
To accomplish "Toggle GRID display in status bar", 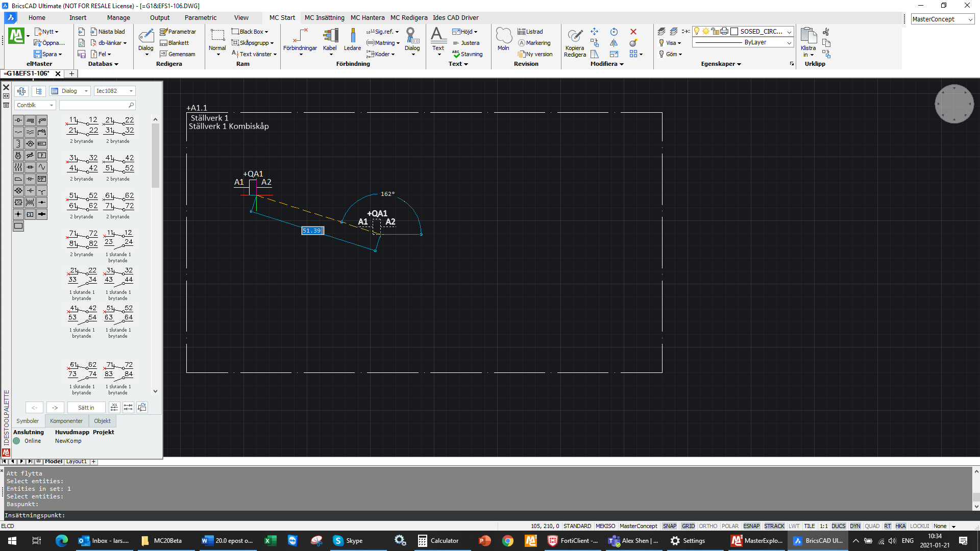I will 688,526.
